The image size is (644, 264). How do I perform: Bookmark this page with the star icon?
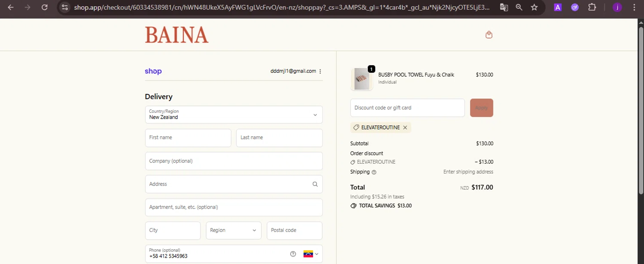point(534,7)
